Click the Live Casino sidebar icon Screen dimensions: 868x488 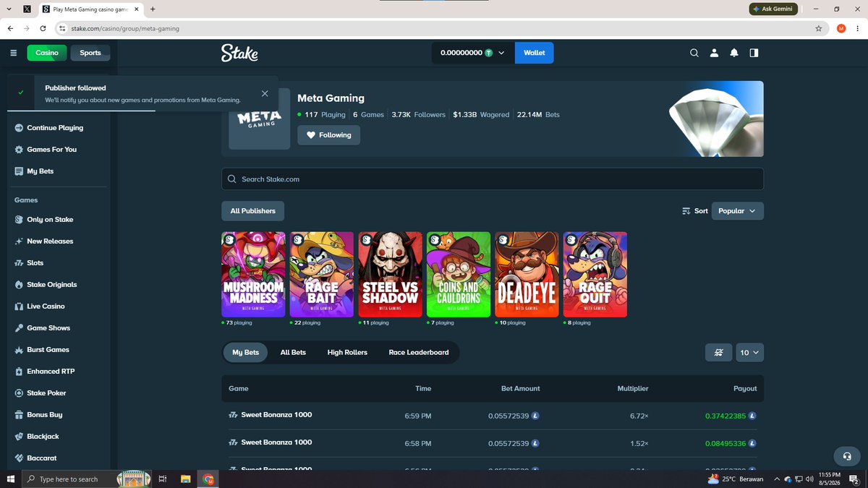pos(20,307)
